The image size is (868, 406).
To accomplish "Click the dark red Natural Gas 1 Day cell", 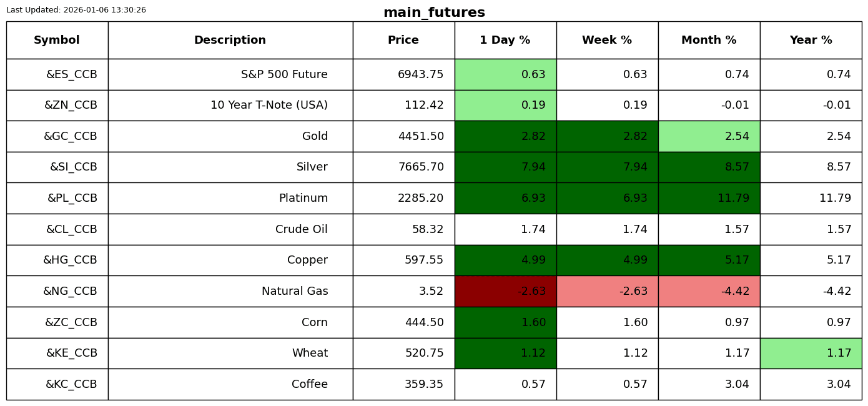I will tap(505, 291).
